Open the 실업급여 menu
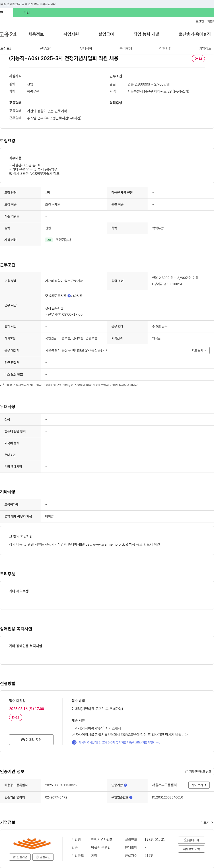This screenshot has height=868, width=214. coord(106,34)
